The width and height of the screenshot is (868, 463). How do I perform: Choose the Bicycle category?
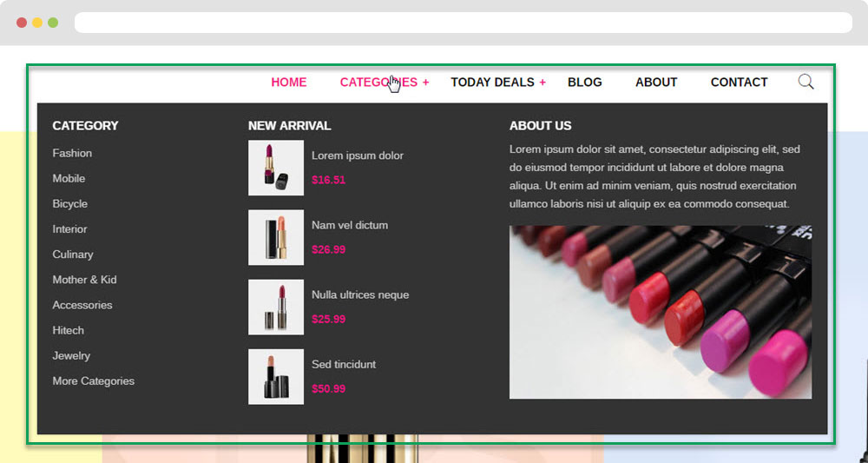coord(69,204)
